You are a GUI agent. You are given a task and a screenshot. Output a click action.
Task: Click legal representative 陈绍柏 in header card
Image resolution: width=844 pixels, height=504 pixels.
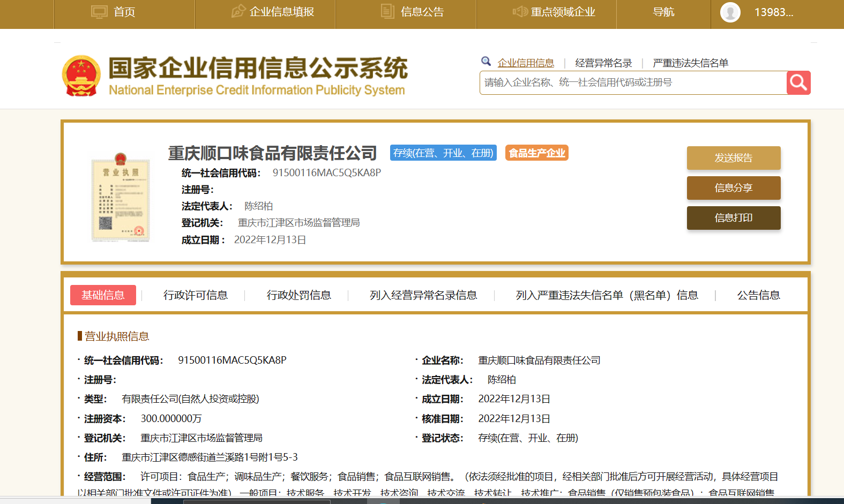point(259,206)
